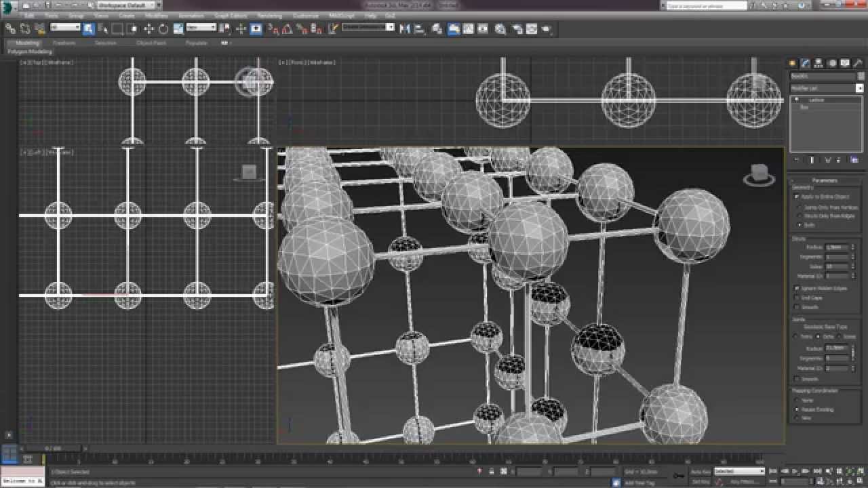Image resolution: width=868 pixels, height=488 pixels.
Task: Select the Icosa base type radio
Action: [x=840, y=336]
